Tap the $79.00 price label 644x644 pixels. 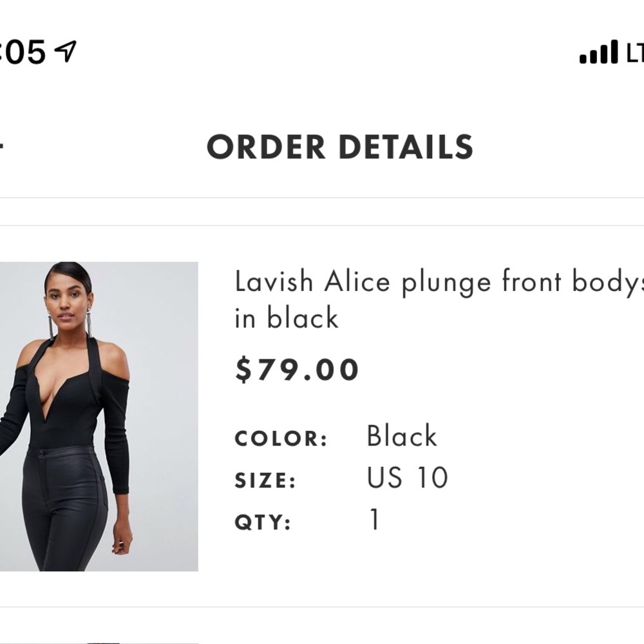(297, 368)
